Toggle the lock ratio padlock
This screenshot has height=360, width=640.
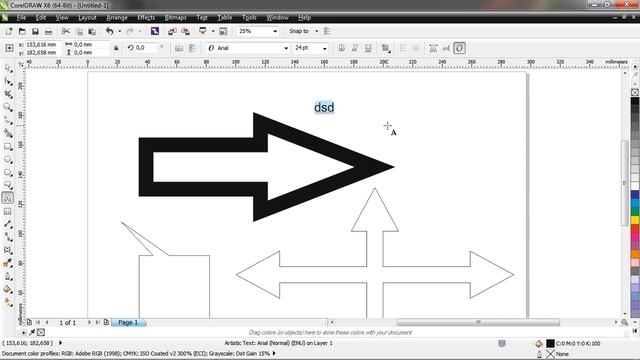pos(116,48)
